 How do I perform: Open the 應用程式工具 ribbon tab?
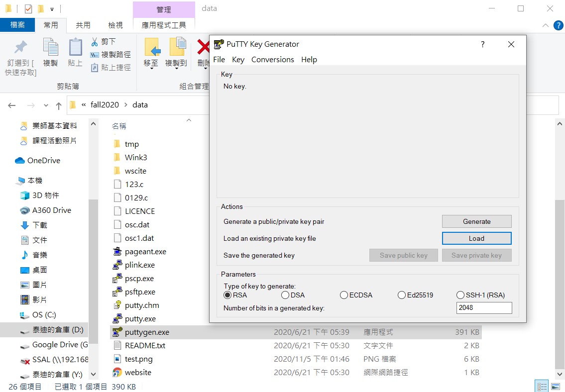[164, 25]
